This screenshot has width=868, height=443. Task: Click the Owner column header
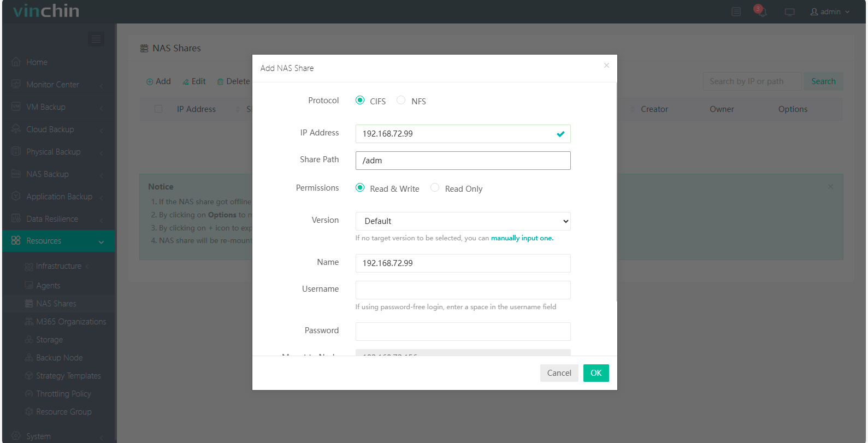(722, 109)
